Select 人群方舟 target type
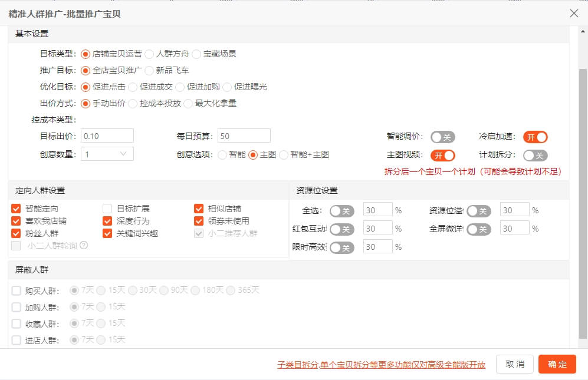Image resolution: width=588 pixels, height=380 pixels. point(149,54)
